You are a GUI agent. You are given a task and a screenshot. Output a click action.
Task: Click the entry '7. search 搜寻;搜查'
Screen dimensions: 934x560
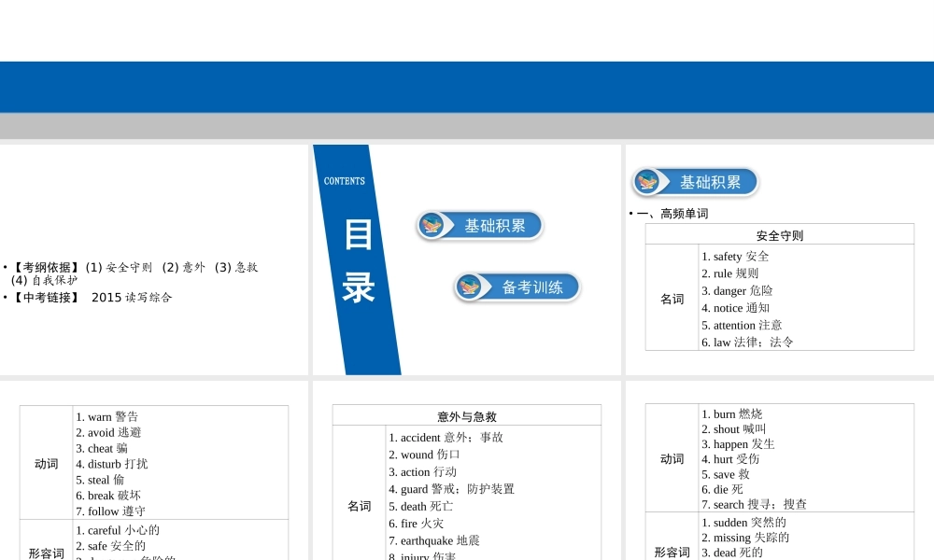754,505
